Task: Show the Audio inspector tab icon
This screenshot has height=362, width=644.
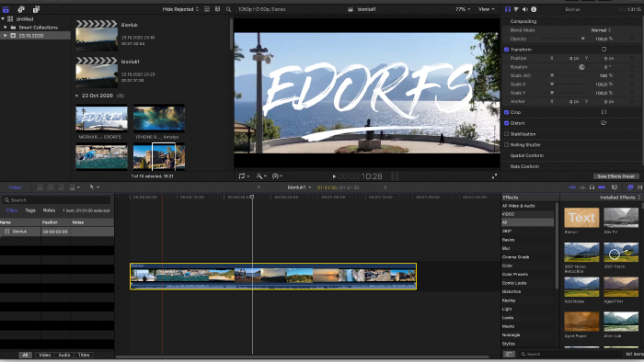Action: tap(525, 9)
